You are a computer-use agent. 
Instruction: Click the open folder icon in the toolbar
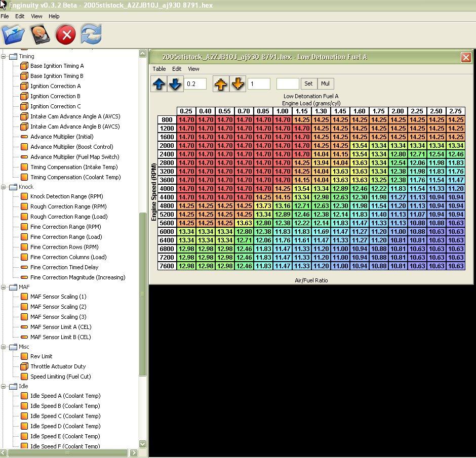tap(13, 35)
